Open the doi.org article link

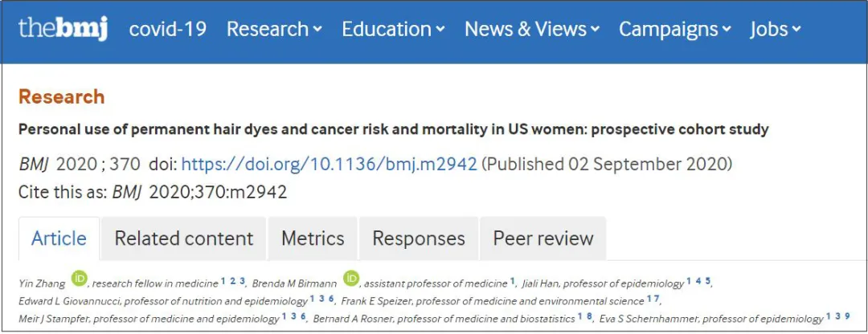pos(330,165)
